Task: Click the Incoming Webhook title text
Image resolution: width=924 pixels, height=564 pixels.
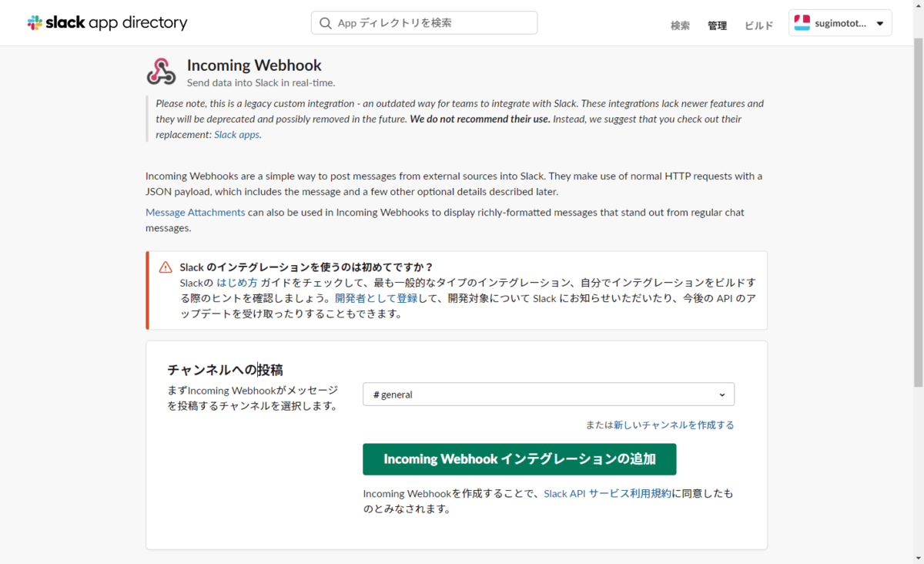Action: (x=254, y=65)
